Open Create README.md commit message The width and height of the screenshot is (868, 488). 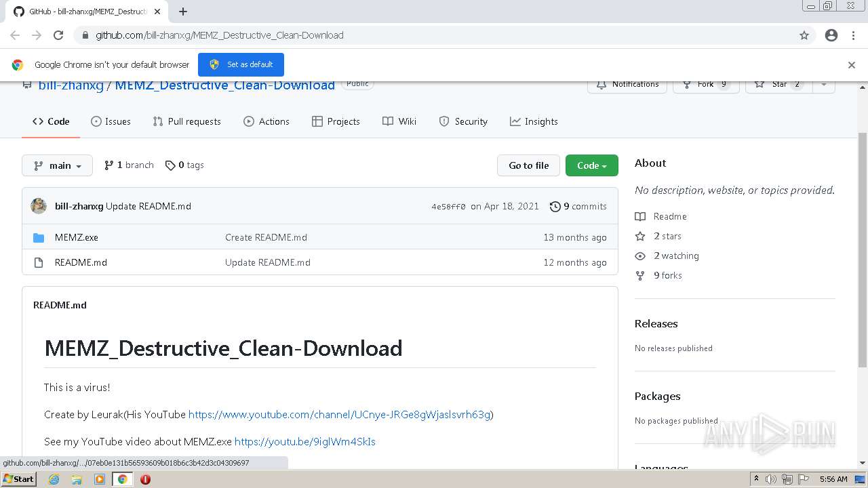pos(266,237)
